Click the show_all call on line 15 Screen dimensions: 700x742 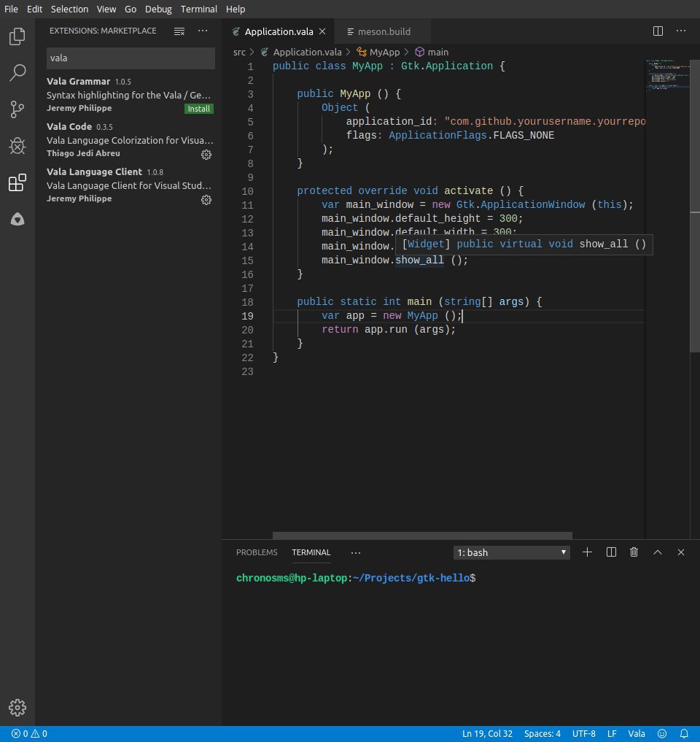(x=419, y=260)
